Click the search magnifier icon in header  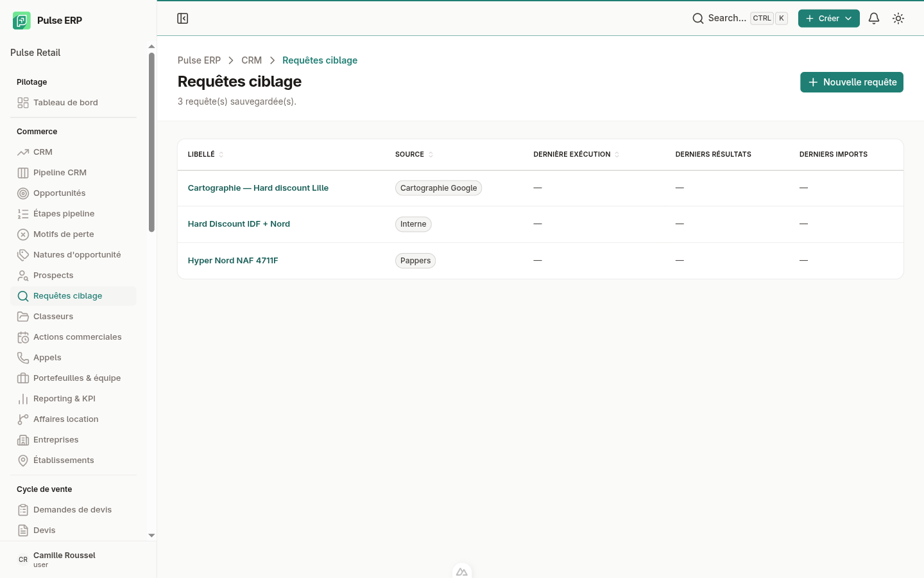tap(698, 19)
